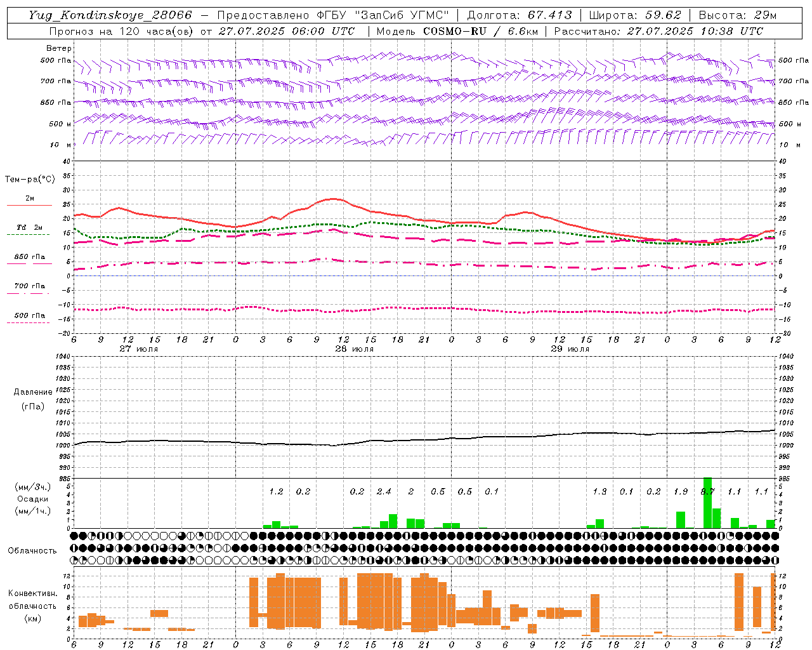Click the '(мм/3ч.)' precipitation unit label
Viewport: 812px width, 650px height.
pos(33,487)
